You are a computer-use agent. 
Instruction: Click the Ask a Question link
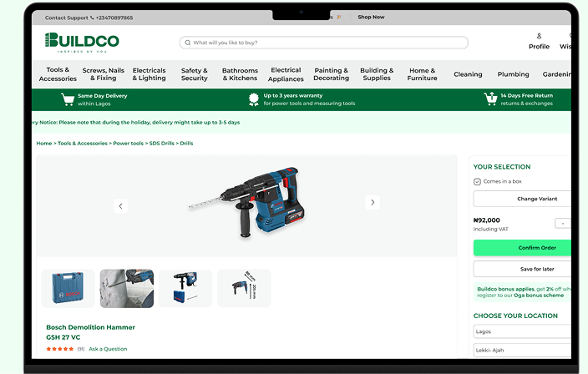coord(108,349)
